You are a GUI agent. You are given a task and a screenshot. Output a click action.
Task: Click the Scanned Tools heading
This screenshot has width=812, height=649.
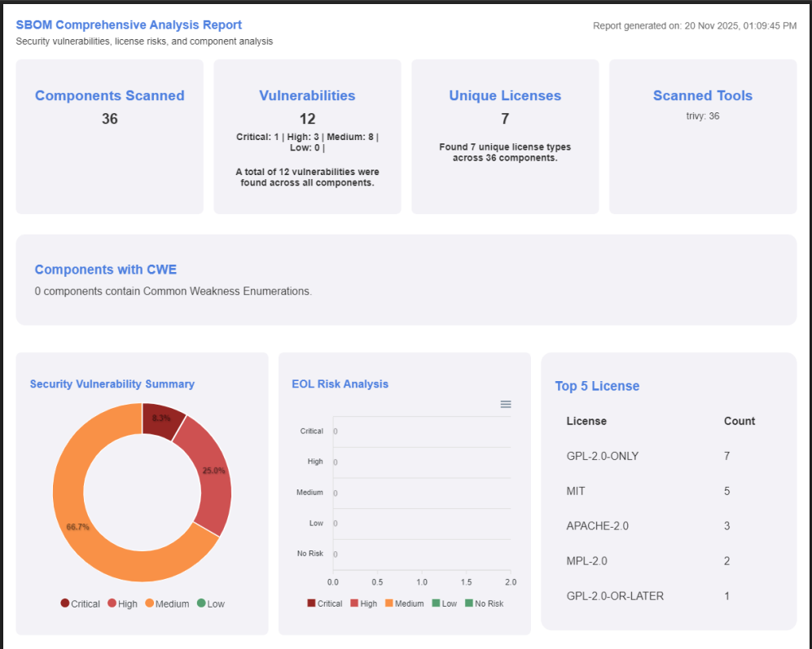coord(702,95)
